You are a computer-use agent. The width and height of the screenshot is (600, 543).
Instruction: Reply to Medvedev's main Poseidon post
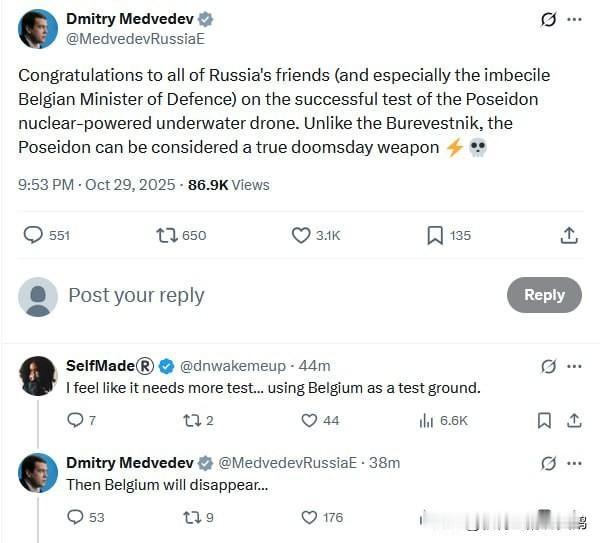(x=34, y=235)
